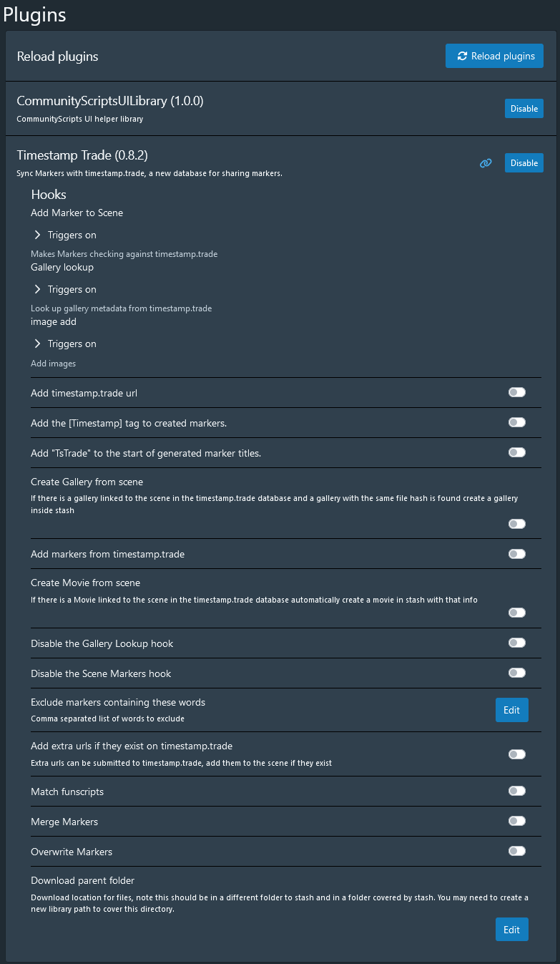Click the Reload plugins button
Image resolution: width=560 pixels, height=964 pixels.
pos(494,56)
